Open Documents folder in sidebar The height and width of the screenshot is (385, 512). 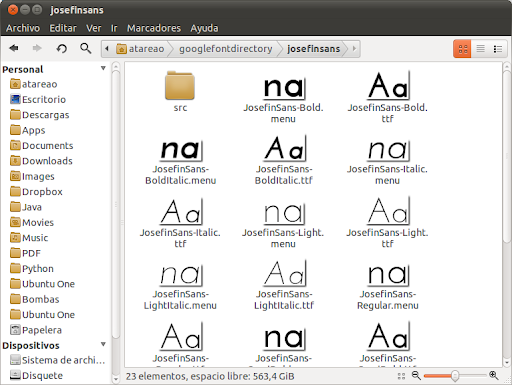point(41,145)
